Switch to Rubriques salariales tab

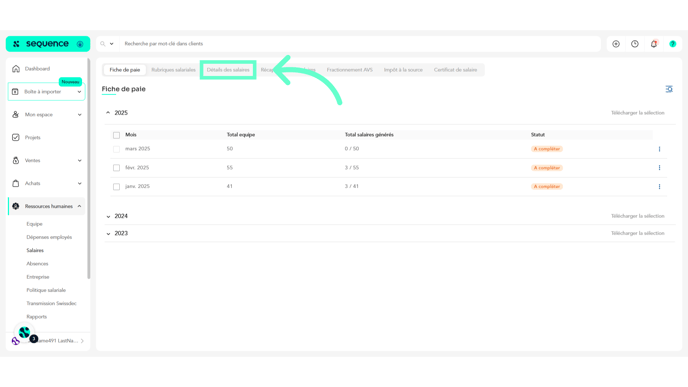pyautogui.click(x=173, y=70)
